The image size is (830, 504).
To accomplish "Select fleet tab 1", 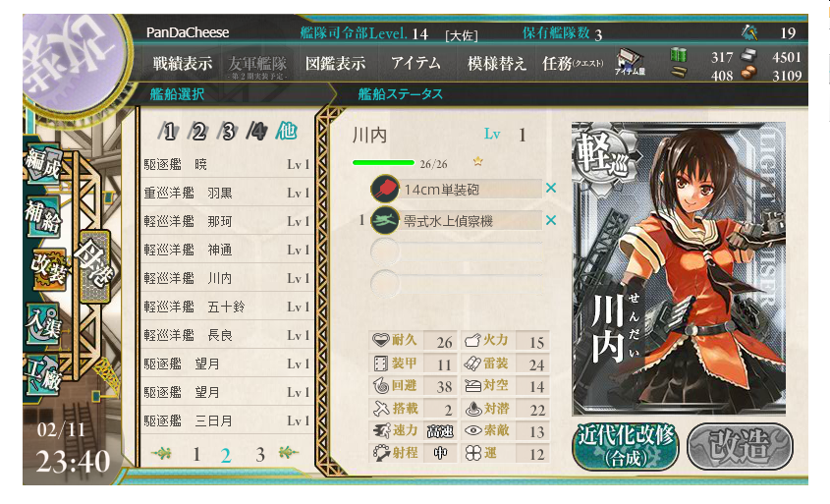I will coord(169,131).
